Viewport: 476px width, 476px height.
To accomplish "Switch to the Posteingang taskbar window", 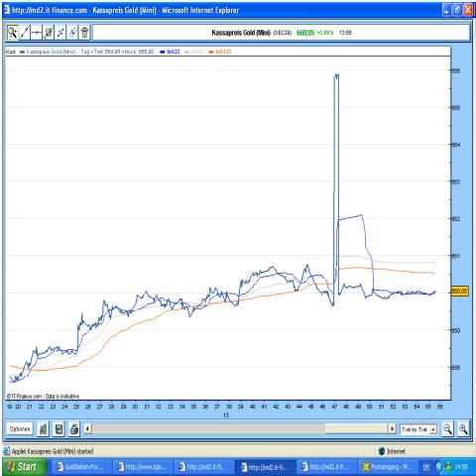I will pos(388,467).
